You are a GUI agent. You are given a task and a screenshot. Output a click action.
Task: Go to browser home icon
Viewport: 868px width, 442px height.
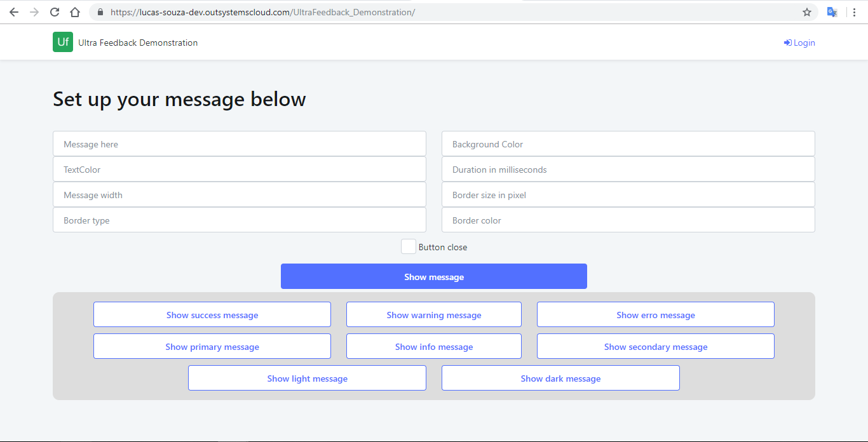(75, 12)
